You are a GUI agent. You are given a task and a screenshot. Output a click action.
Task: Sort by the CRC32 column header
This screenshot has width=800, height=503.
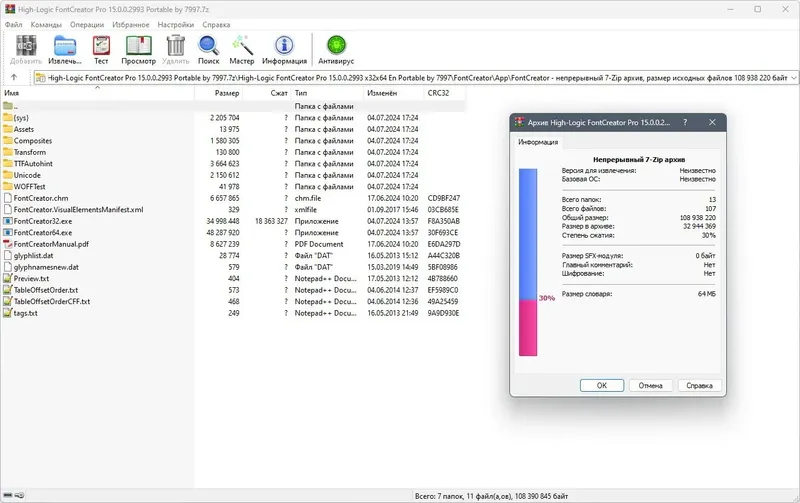[444, 93]
